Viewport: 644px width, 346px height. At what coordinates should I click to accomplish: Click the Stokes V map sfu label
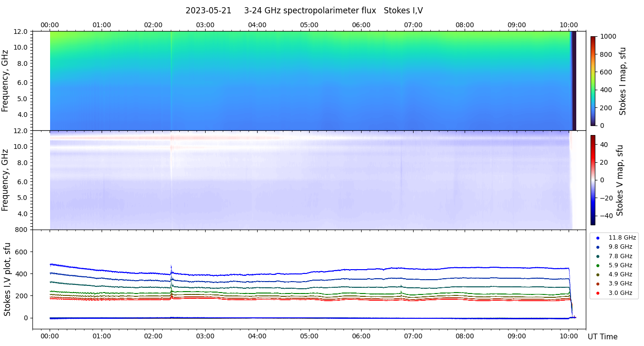click(620, 180)
